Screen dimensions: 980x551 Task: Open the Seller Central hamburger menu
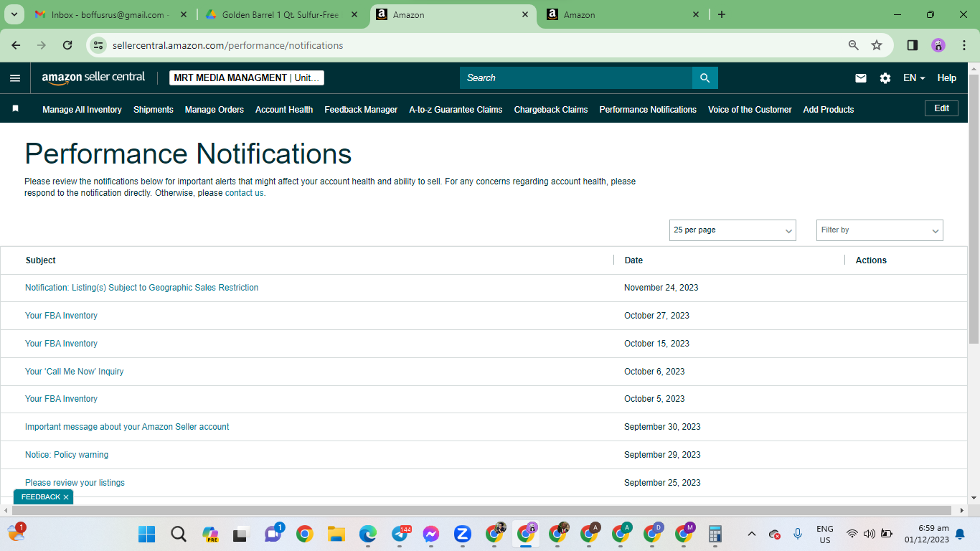point(15,78)
